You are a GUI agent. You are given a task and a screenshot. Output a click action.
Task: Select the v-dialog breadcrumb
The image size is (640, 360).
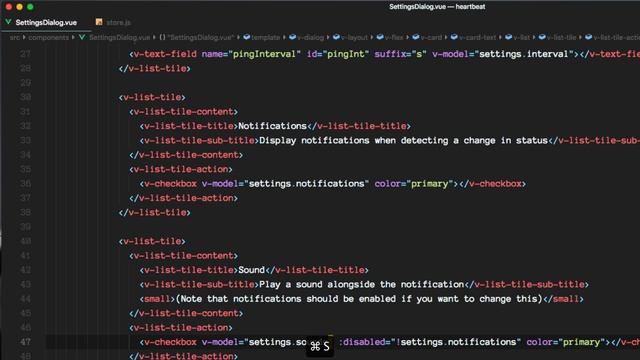pos(311,38)
